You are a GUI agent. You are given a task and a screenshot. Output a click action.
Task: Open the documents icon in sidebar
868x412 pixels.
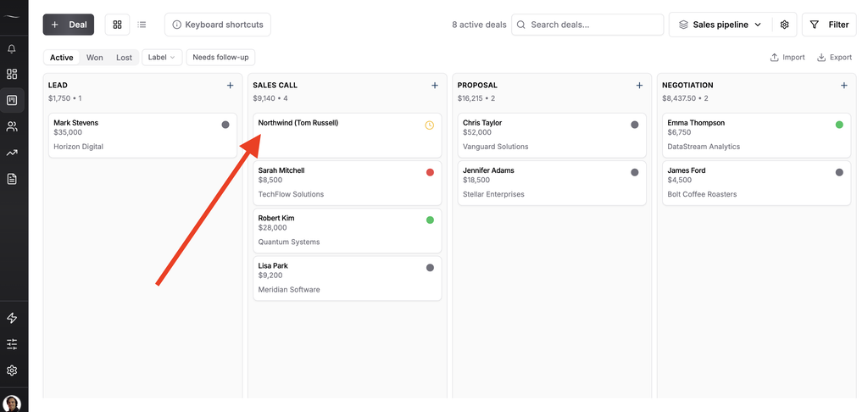coord(12,179)
